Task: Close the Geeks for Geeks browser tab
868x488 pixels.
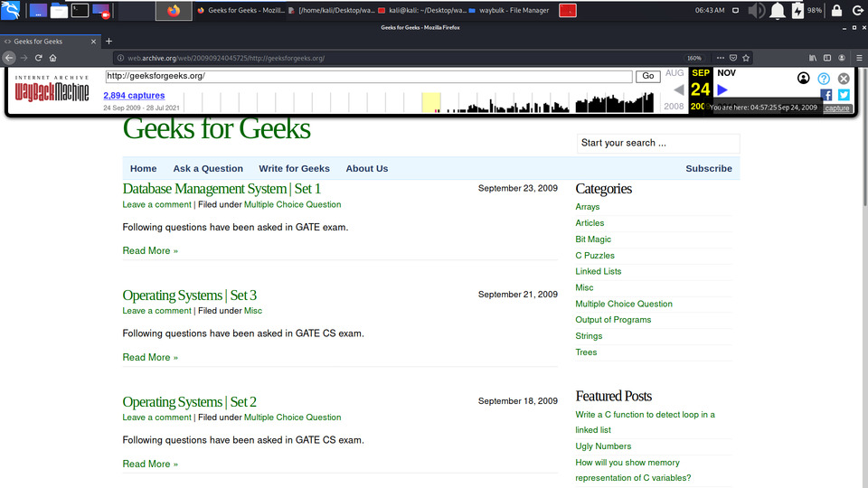Action: coord(93,42)
